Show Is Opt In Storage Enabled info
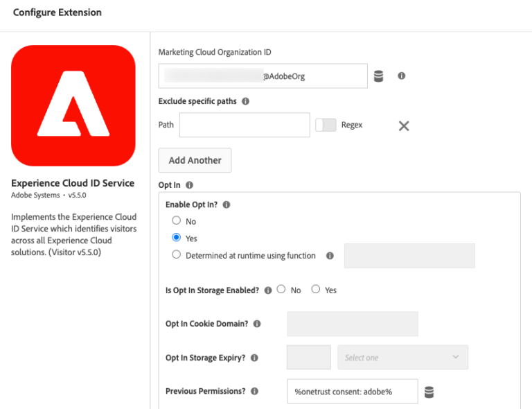 coord(268,290)
